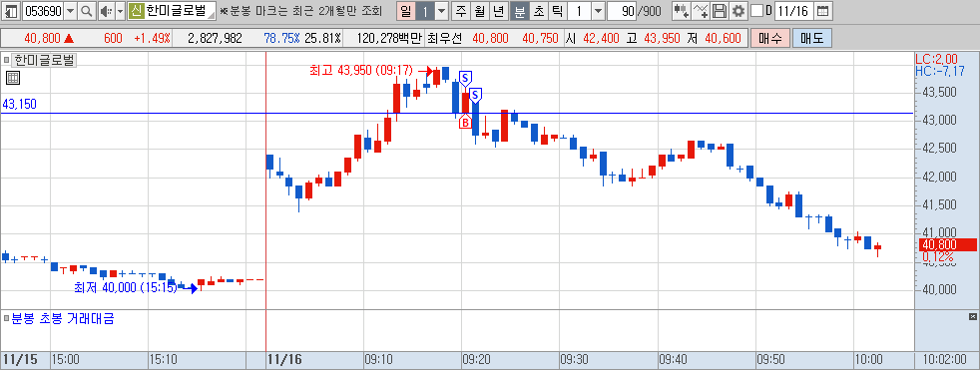This screenshot has height=370, width=980.
Task: Open the calendar date picker icon
Action: (823, 11)
